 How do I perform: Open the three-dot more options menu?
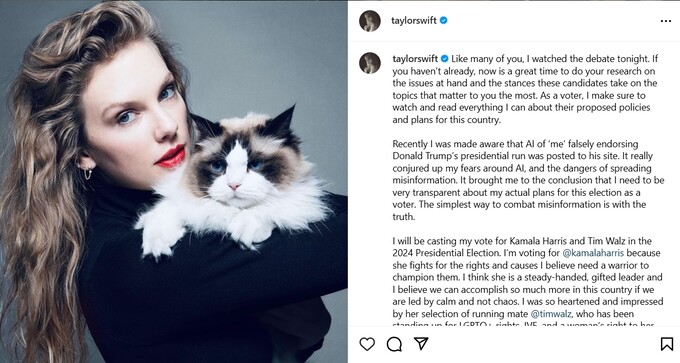click(666, 21)
